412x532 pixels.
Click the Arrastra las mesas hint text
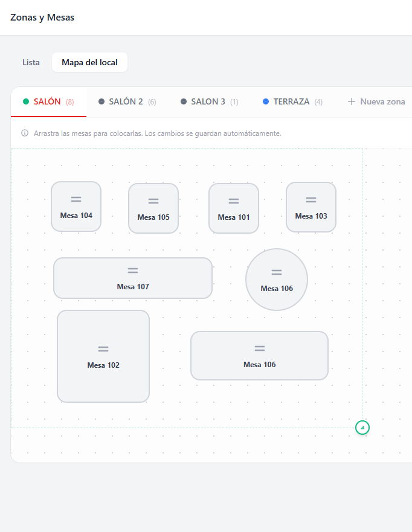click(158, 133)
